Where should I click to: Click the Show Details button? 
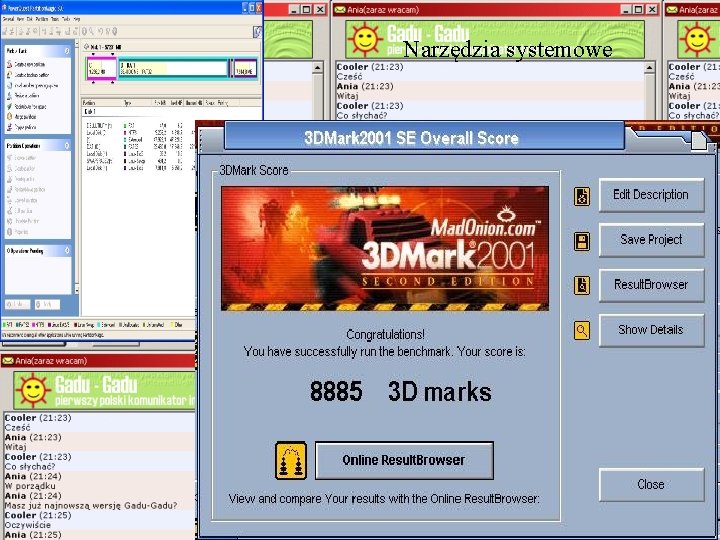tap(651, 330)
